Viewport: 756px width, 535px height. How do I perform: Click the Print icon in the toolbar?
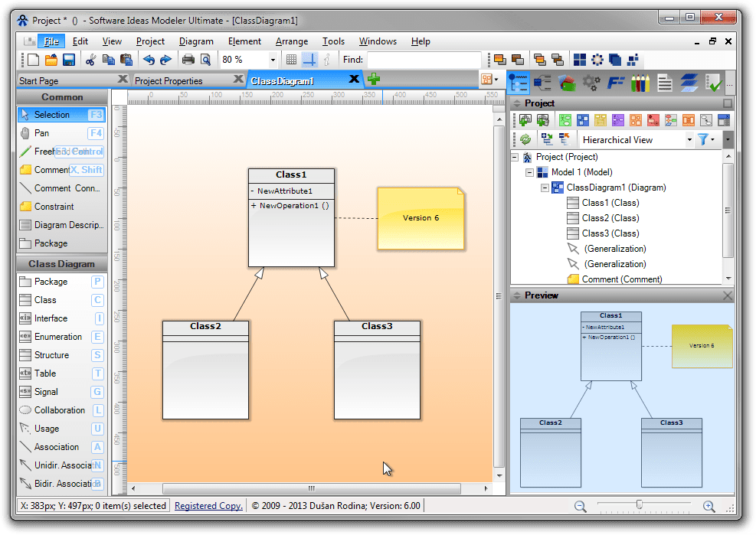[x=188, y=60]
